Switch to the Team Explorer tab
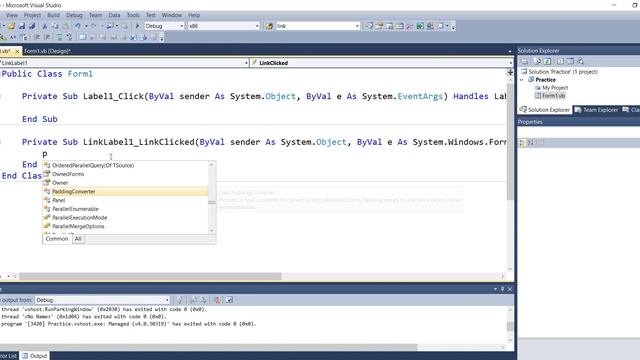 pos(597,110)
